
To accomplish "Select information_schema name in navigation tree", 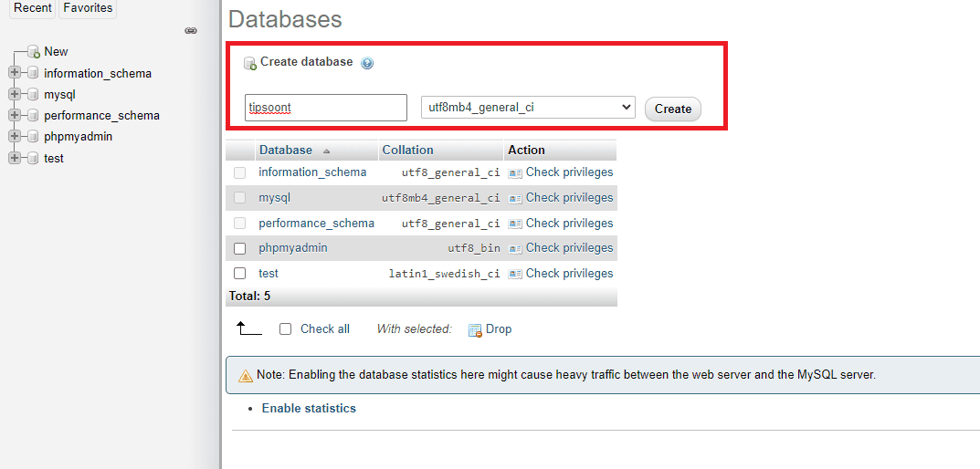I will pyautogui.click(x=98, y=74).
